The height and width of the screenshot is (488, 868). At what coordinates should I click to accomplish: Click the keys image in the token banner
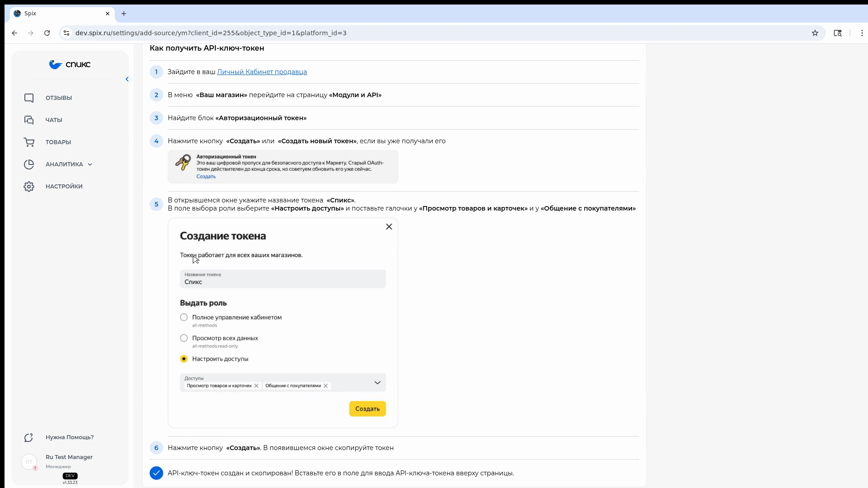(183, 163)
